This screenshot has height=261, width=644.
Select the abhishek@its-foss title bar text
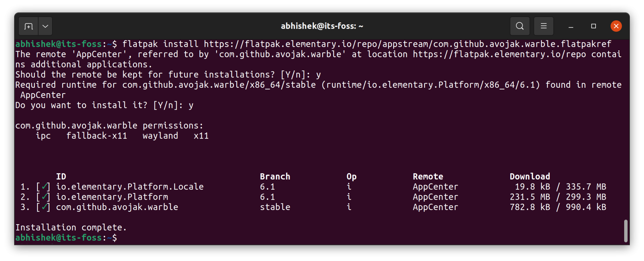click(322, 26)
